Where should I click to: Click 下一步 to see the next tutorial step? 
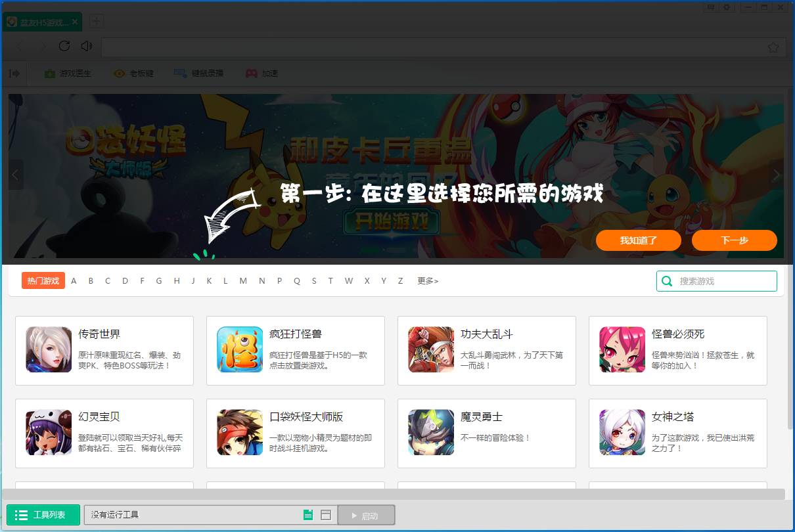click(x=734, y=240)
